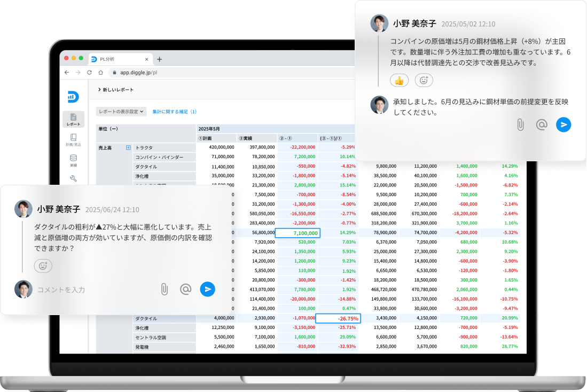Open the レポート section in the sidebar
Image resolution: width=587 pixels, height=392 pixels.
pos(73,119)
